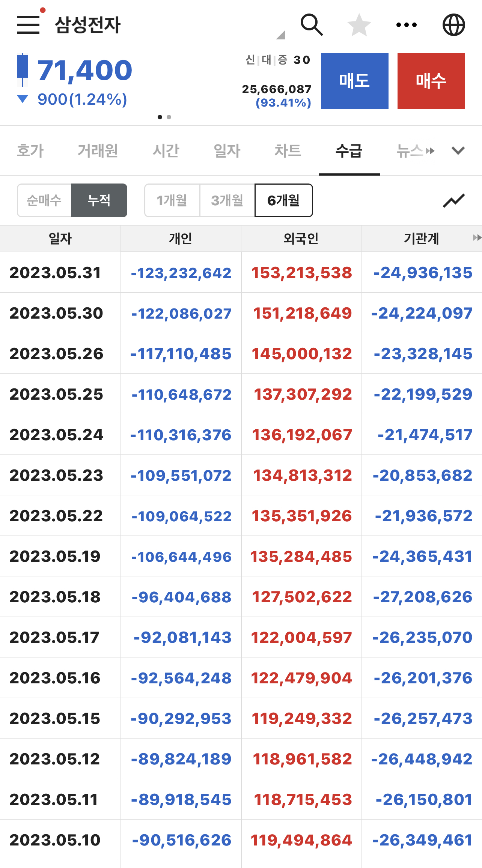This screenshot has width=482, height=868.
Task: Tap the second page indicator dot
Action: click(169, 117)
